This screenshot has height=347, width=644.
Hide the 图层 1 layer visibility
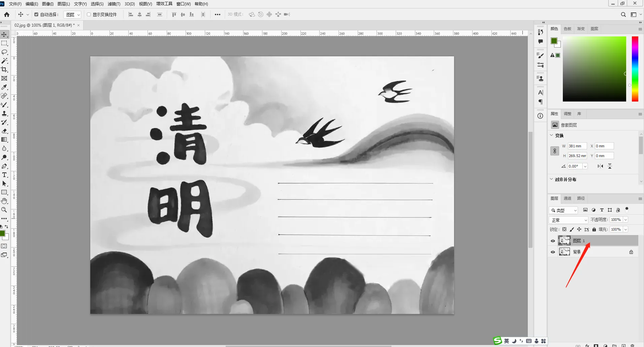[553, 241]
